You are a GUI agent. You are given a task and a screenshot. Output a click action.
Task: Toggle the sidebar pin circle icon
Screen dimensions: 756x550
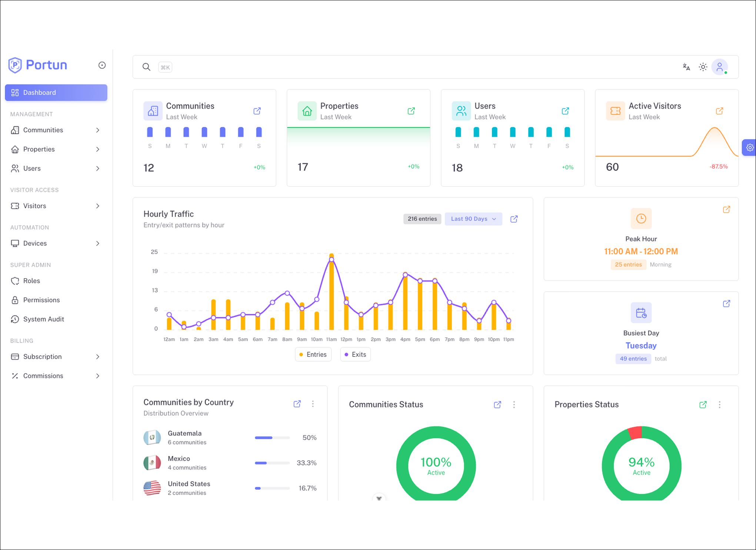tap(102, 65)
